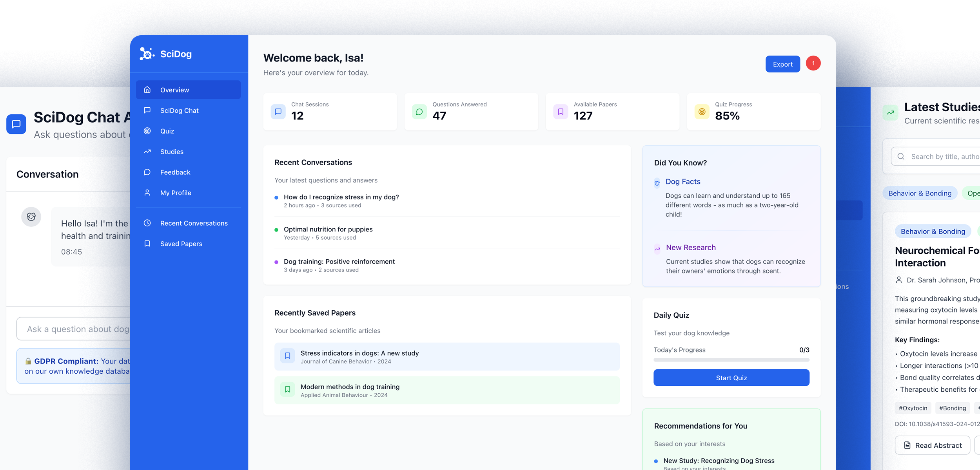Click the Questions Answered value 47
This screenshot has width=980, height=470.
coord(439,116)
